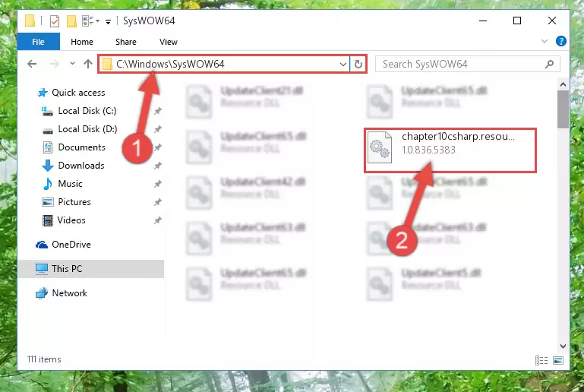Go forward with the right arrow
This screenshot has height=392, width=584.
(x=55, y=64)
